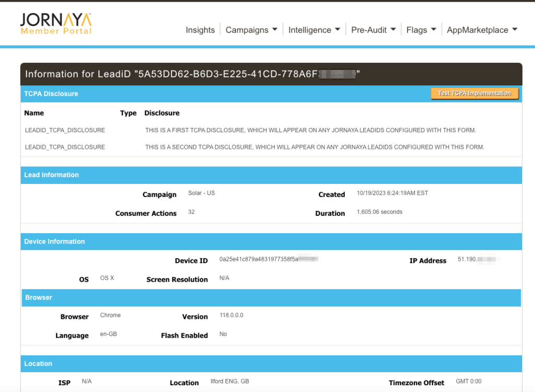Image resolution: width=535 pixels, height=392 pixels.
Task: Click the Timezone Offset field label
Action: click(x=416, y=383)
